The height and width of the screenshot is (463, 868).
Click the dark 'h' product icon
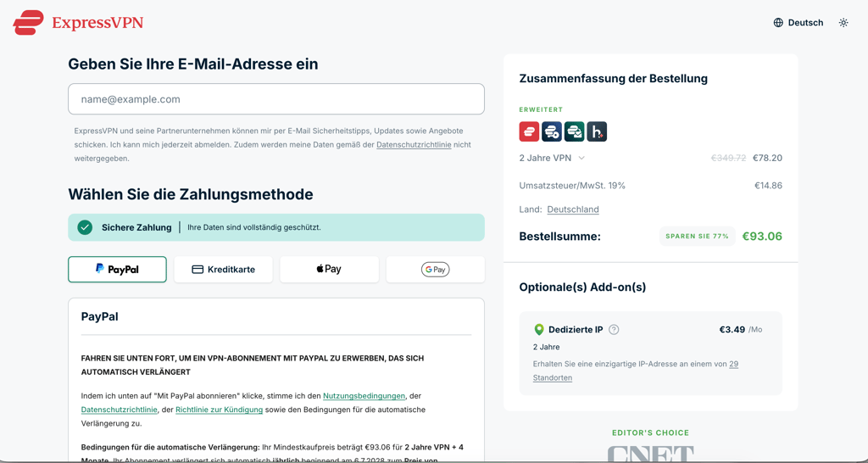tap(597, 131)
